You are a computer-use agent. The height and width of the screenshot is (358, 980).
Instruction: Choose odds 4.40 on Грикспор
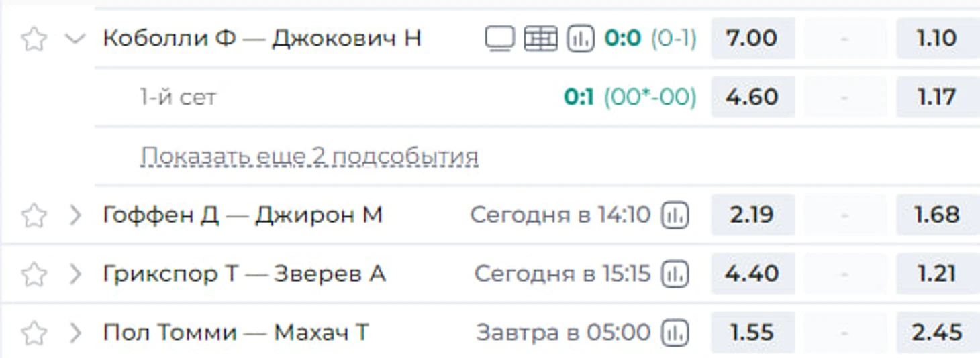click(x=752, y=274)
